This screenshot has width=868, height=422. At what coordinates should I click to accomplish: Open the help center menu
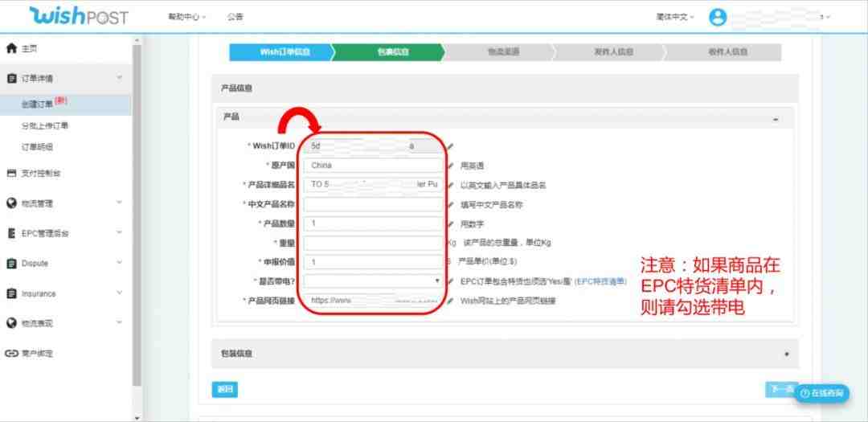186,17
